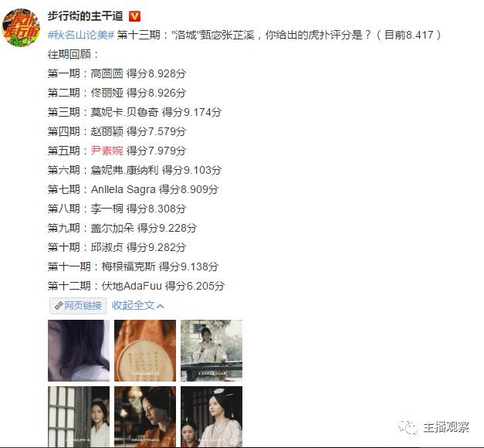Open the round fan with calligraphy thumbnail
This screenshot has width=484, height=448.
pyautogui.click(x=145, y=351)
